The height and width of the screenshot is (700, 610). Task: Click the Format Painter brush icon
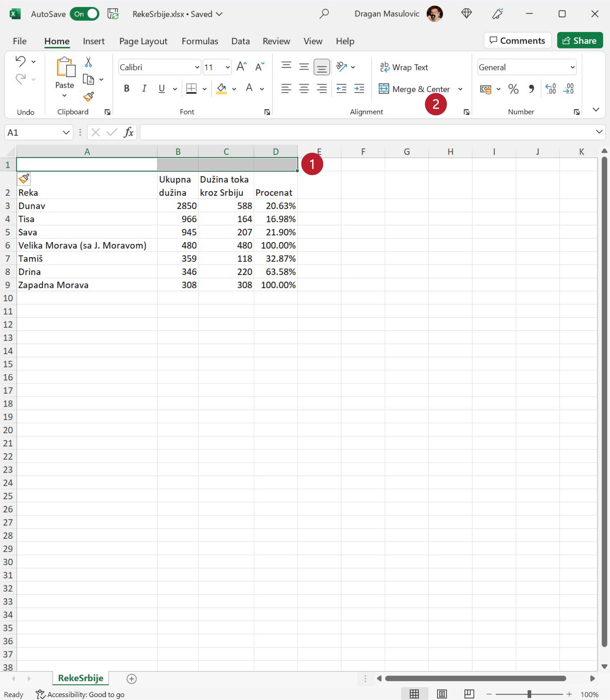tap(89, 97)
